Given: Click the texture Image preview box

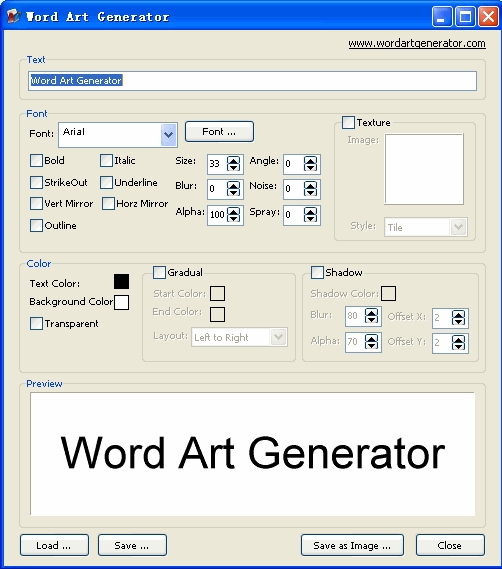Looking at the screenshot, I should tap(424, 169).
